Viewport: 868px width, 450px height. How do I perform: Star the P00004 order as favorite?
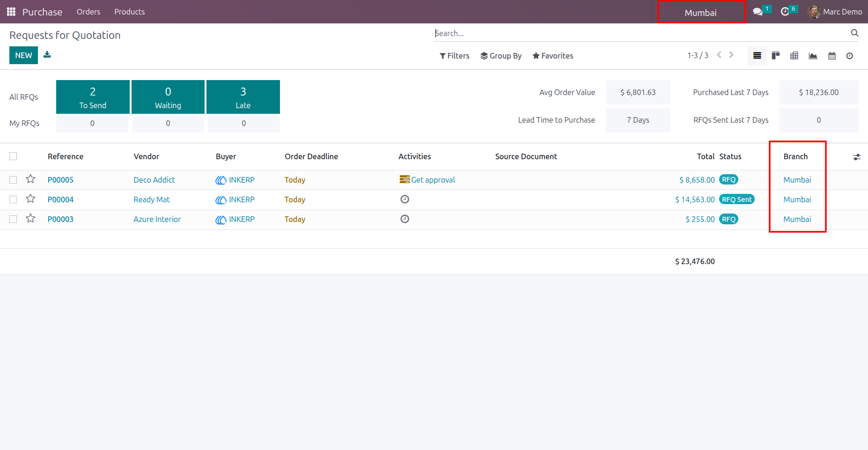30,199
